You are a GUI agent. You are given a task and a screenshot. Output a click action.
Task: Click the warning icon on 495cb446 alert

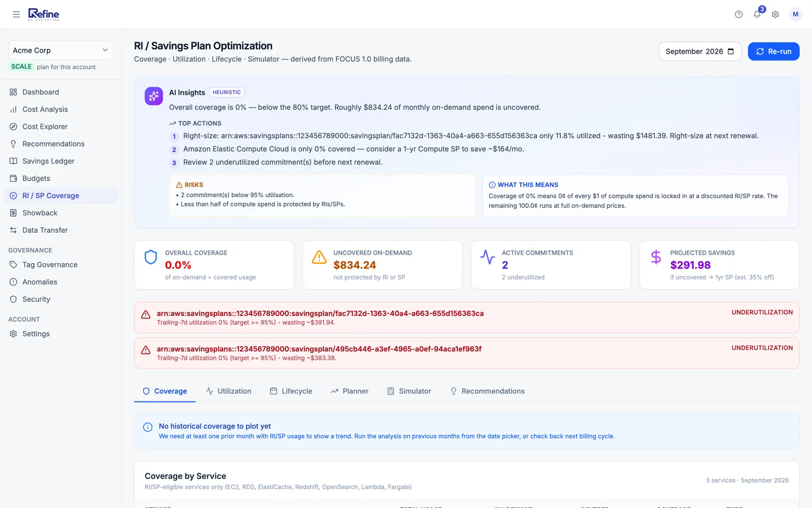146,350
